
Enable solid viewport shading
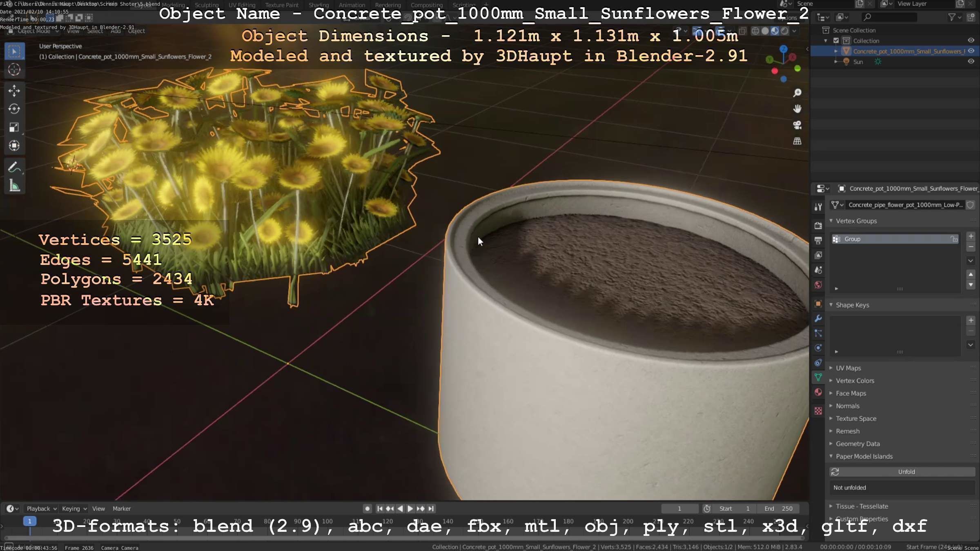(765, 31)
